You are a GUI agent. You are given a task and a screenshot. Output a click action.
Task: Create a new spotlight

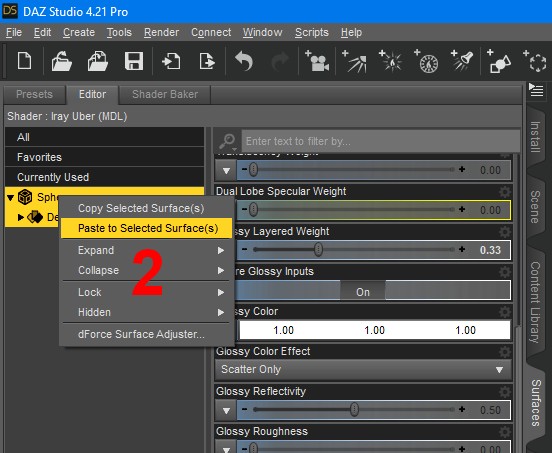[462, 61]
